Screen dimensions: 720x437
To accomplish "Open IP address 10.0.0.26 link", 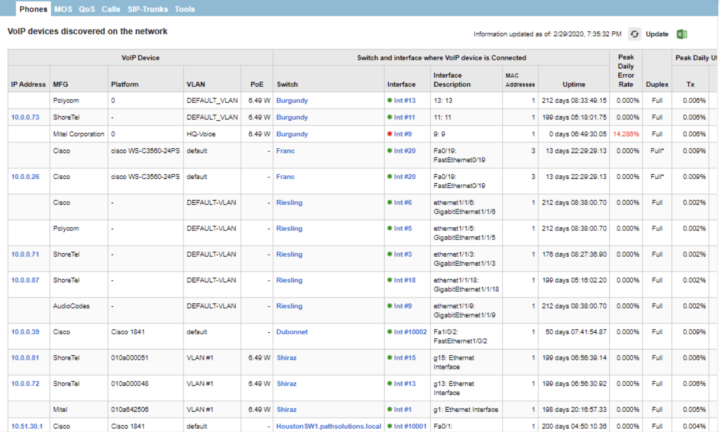I will [x=25, y=177].
